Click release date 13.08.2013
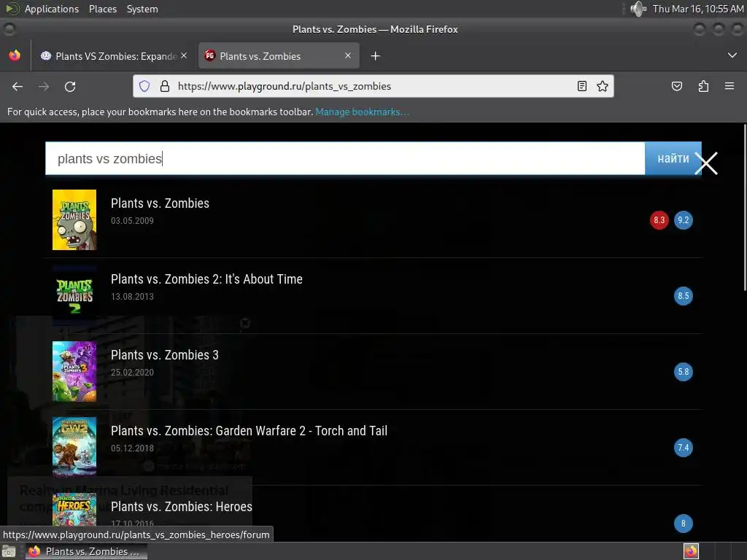Viewport: 747px width, 560px height. pyautogui.click(x=133, y=296)
